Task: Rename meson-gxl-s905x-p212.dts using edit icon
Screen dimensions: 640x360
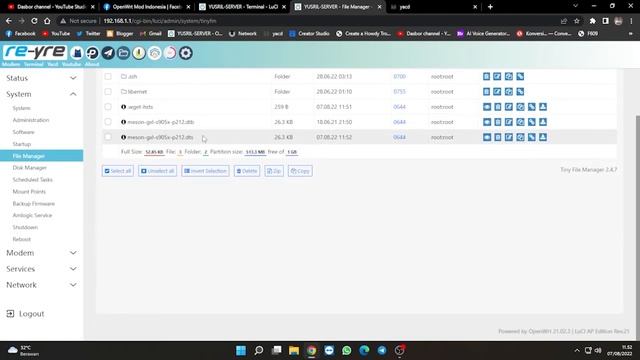Action: 509,137
